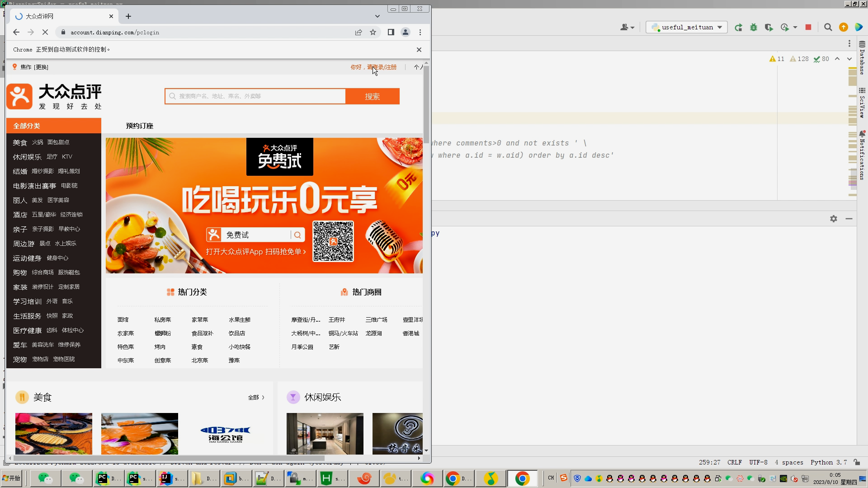868x488 pixels.
Task: Expand Chrome tab search chevron
Action: click(x=377, y=16)
